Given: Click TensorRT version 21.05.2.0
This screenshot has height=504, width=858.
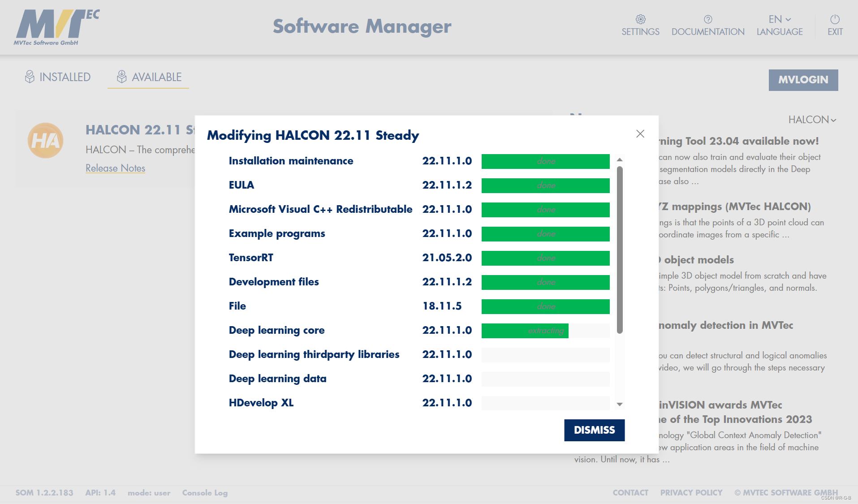Looking at the screenshot, I should 447,258.
